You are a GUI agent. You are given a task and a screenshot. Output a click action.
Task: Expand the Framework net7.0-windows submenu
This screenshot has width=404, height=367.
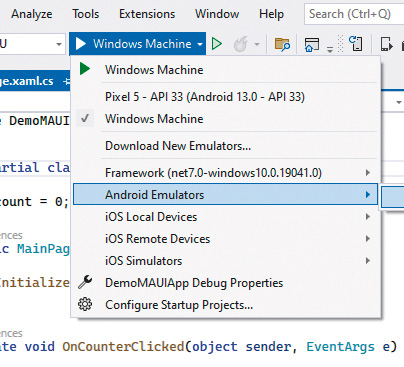226,173
